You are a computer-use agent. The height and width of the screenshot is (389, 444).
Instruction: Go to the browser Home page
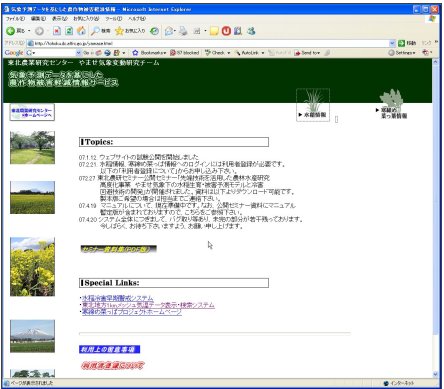coord(81,31)
